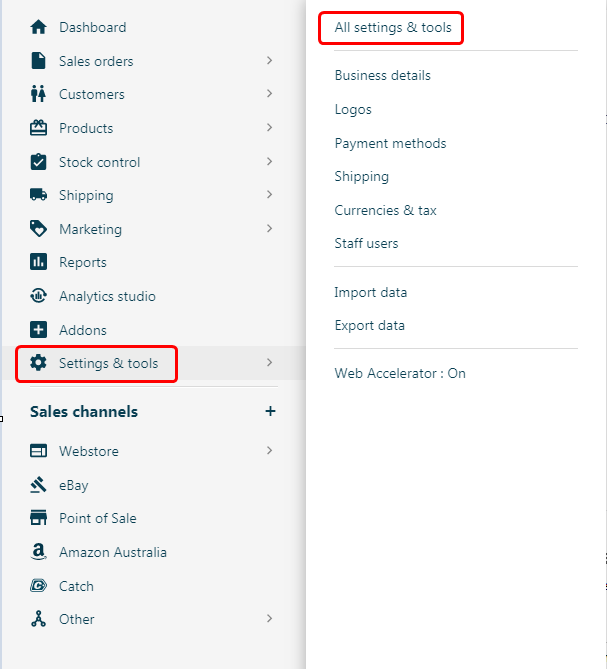607x669 pixels.
Task: Expand the Webstore submenu chevron
Action: pyautogui.click(x=269, y=451)
